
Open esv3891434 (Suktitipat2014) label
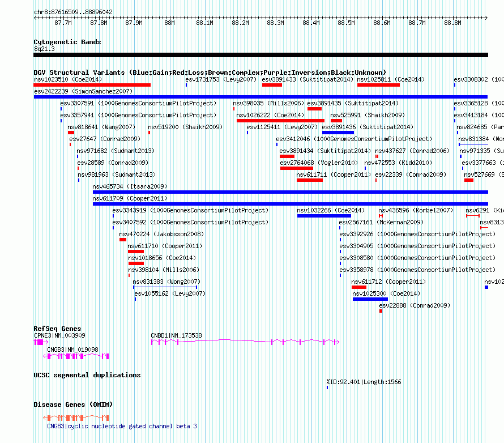click(325, 151)
